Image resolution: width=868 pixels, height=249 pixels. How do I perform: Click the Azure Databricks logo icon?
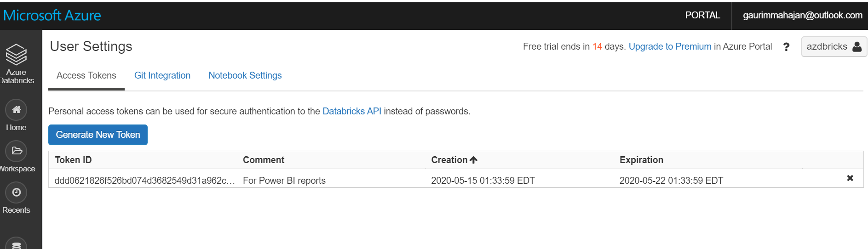(x=16, y=55)
